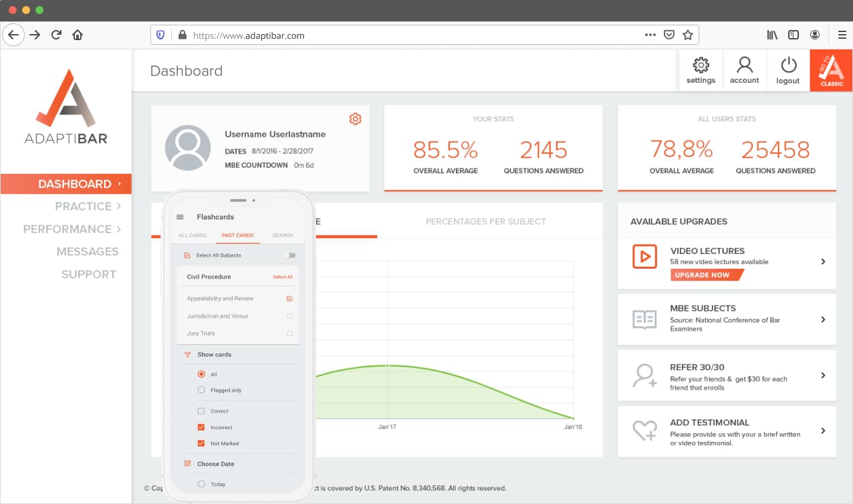The height and width of the screenshot is (504, 853).
Task: Reload the page with refresh icon
Action: tap(56, 35)
